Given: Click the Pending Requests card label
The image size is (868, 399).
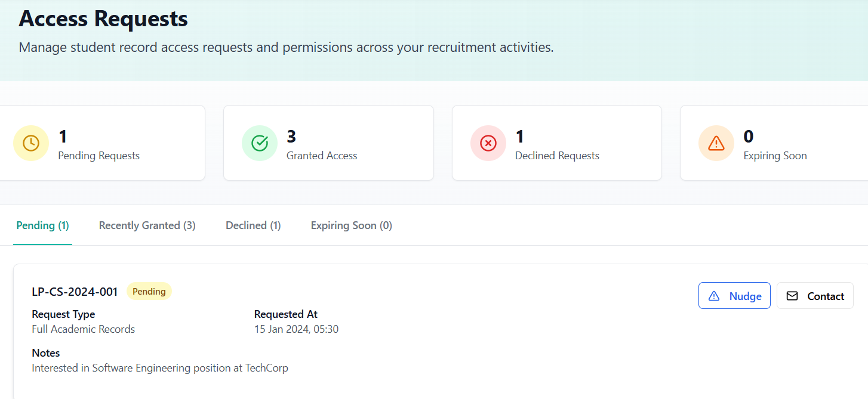Looking at the screenshot, I should point(99,156).
